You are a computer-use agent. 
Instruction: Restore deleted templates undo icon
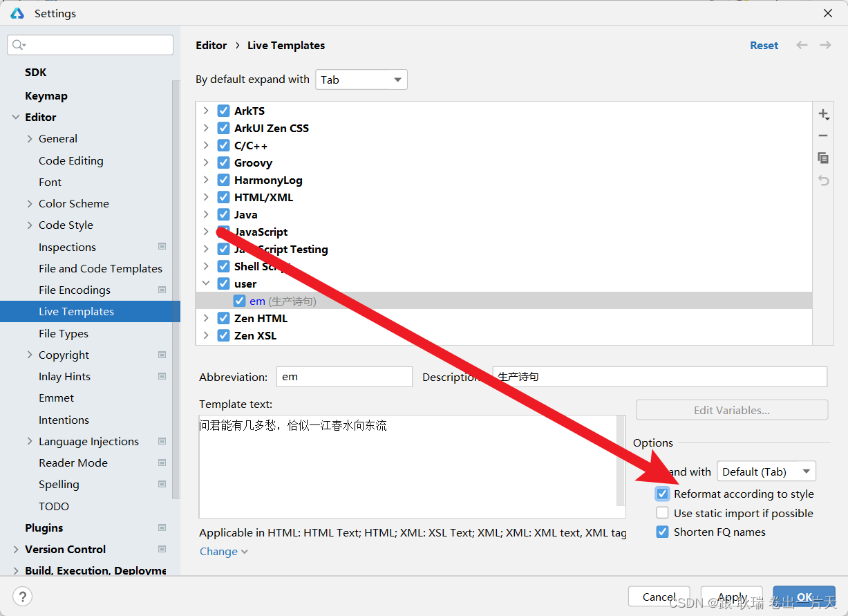[x=823, y=180]
